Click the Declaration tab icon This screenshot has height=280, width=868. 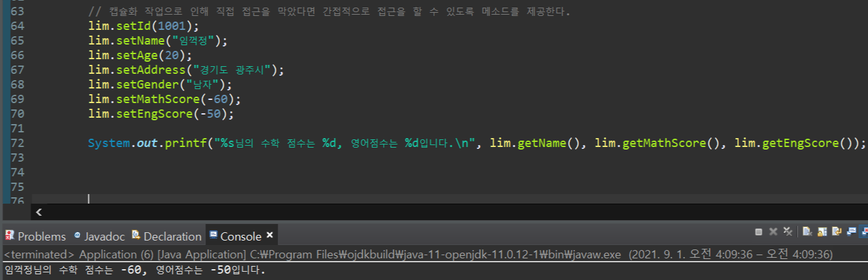click(135, 235)
